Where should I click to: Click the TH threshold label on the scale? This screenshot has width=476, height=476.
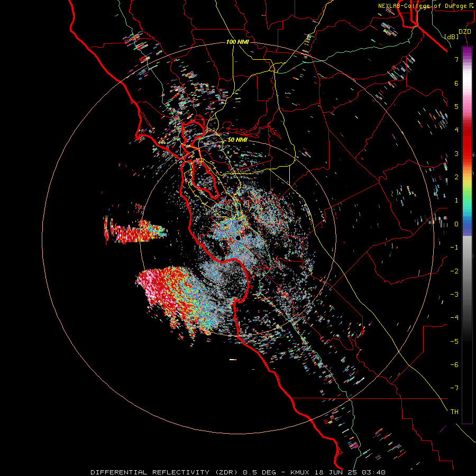coord(454,412)
